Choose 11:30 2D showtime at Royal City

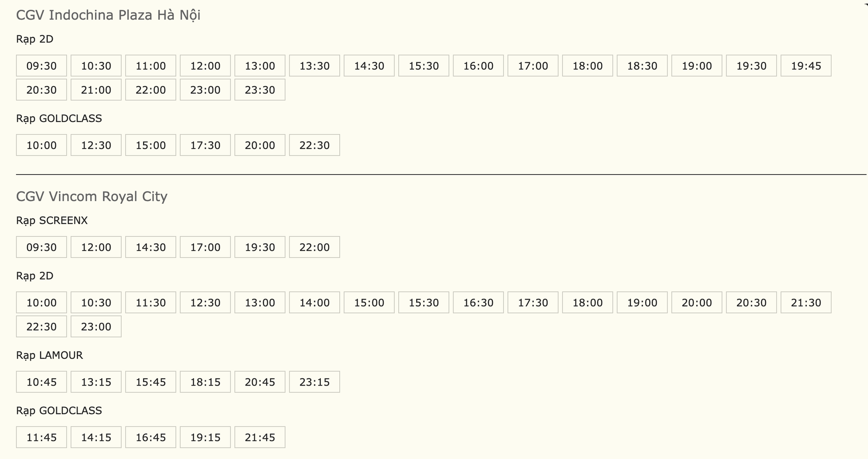[151, 302]
